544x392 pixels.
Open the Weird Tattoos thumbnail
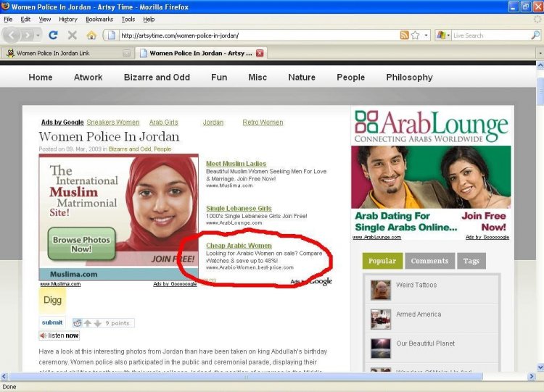point(381,290)
